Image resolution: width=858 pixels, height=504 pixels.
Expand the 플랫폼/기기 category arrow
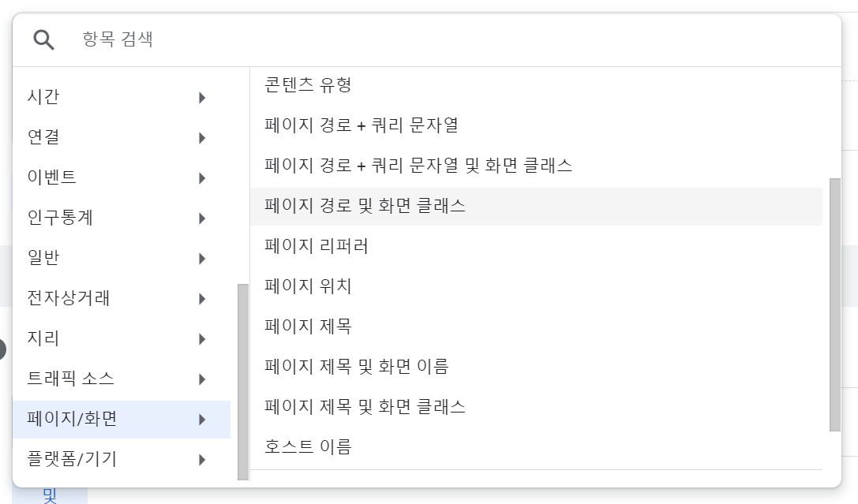[201, 459]
